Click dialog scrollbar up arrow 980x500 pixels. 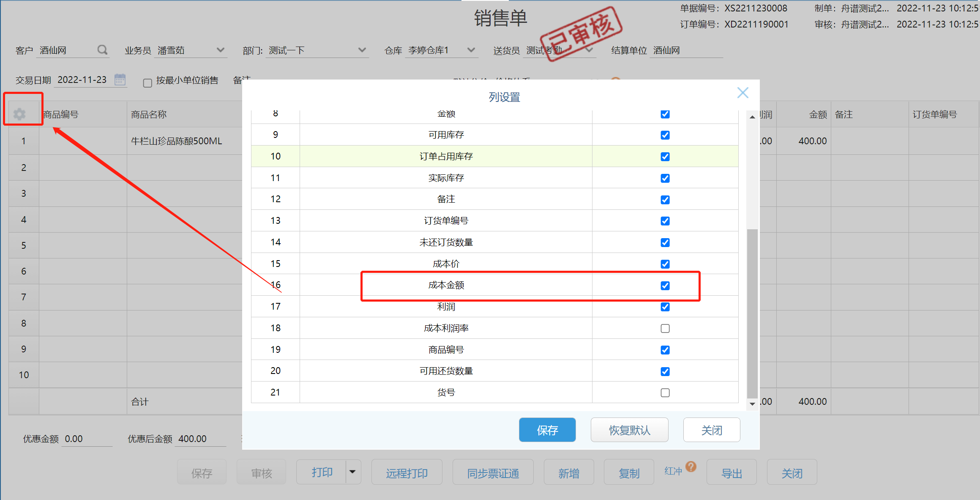(x=752, y=117)
